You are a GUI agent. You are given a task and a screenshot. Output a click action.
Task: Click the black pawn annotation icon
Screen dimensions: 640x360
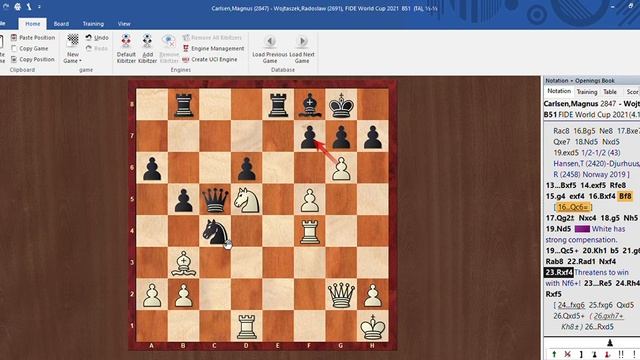594,354
